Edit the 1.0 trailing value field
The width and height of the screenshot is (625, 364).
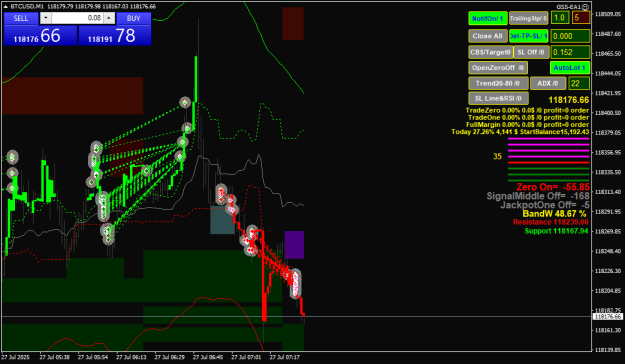pos(560,18)
